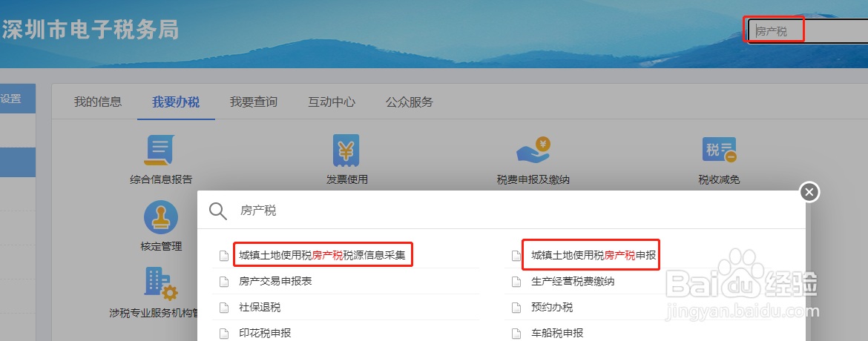
Task: Click document icon beside 城镇土地使用税房产税税源信息采集
Action: pyautogui.click(x=224, y=256)
